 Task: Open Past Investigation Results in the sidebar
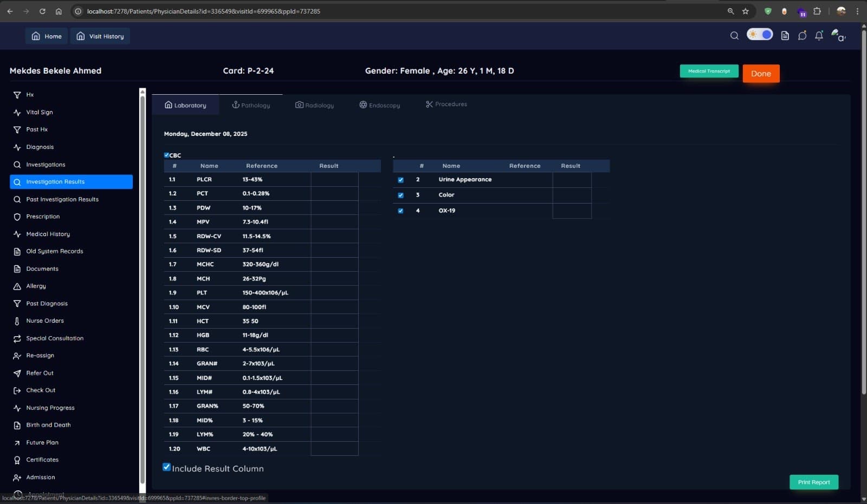point(71,199)
